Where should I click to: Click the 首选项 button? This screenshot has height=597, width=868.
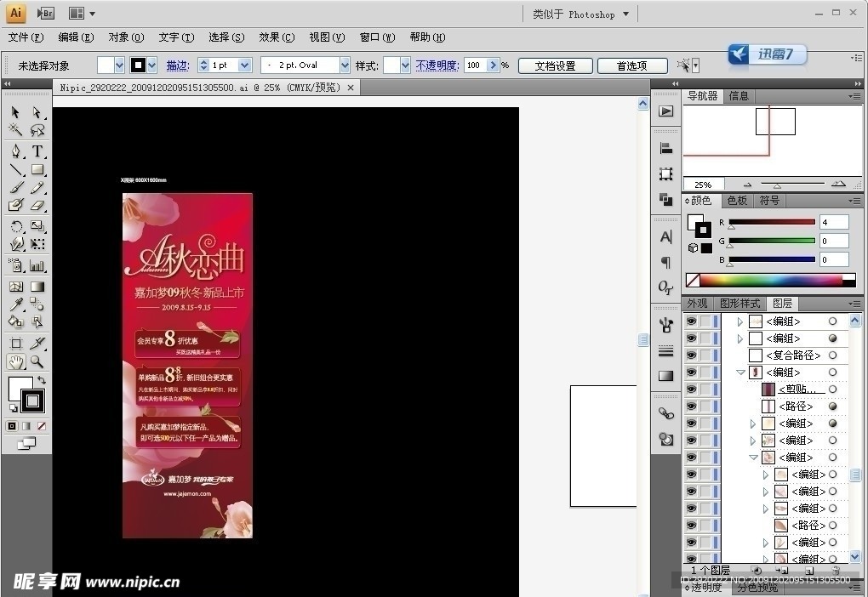click(x=631, y=65)
